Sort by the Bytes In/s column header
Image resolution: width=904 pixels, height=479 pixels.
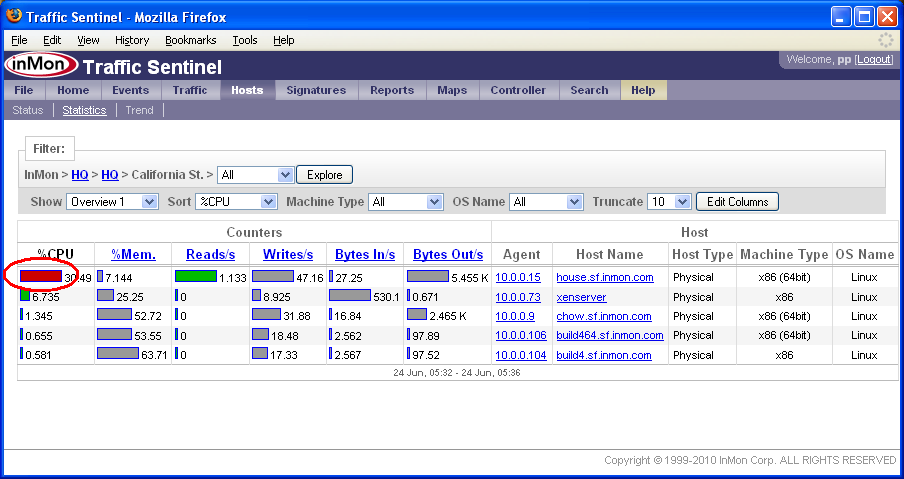(365, 254)
